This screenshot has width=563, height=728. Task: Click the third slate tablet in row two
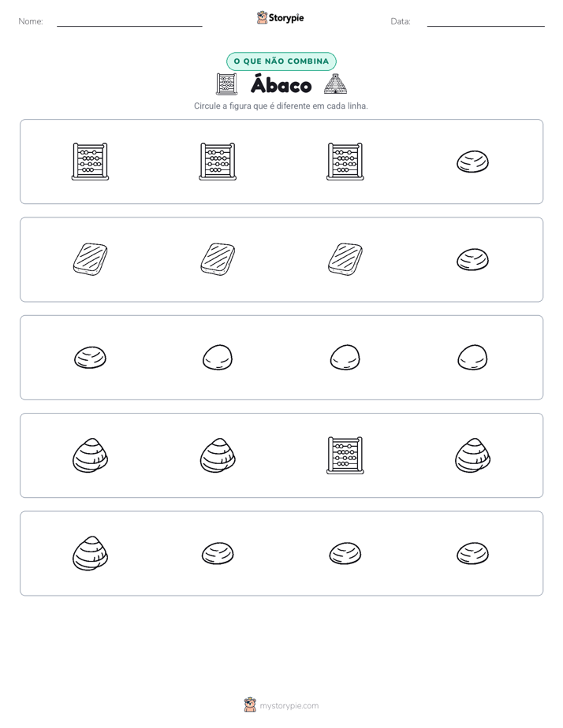tap(345, 259)
